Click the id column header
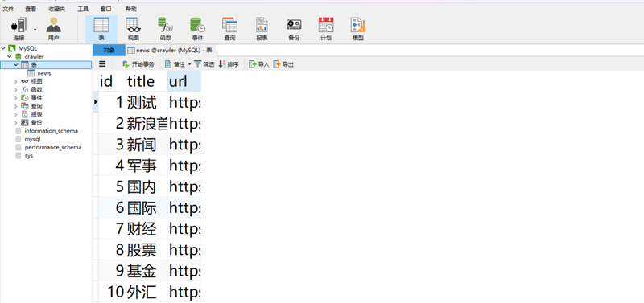644x303 pixels. (112, 81)
